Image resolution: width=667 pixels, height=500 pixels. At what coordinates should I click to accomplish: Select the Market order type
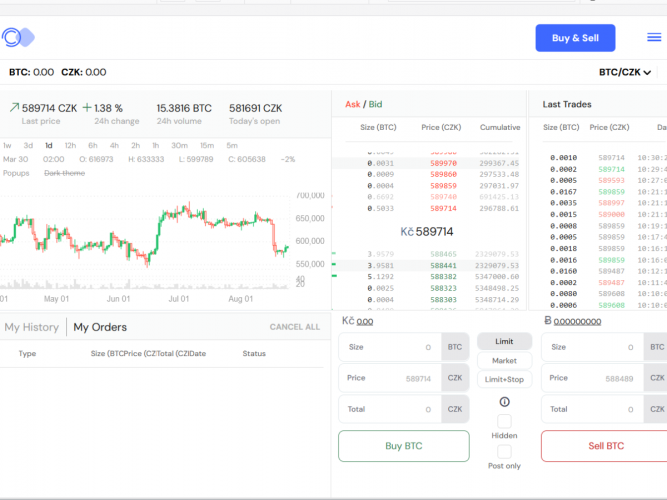click(x=504, y=360)
